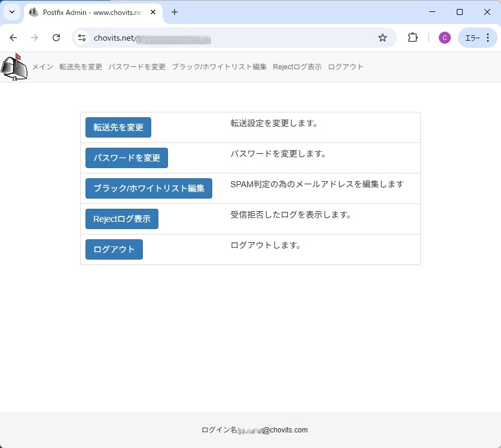501x448 pixels.
Task: Click the blue ブラック/ホワイトリスト編集 button
Action: pos(148,188)
